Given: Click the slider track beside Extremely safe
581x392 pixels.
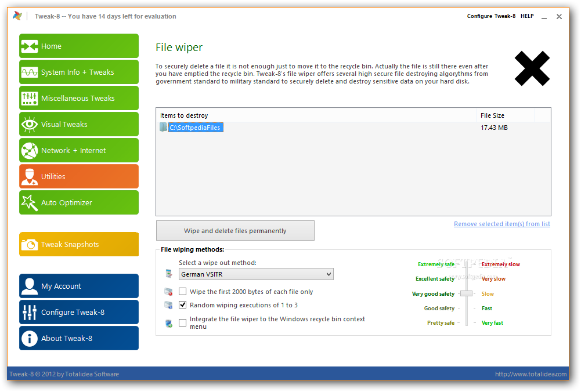Looking at the screenshot, I should (x=467, y=264).
